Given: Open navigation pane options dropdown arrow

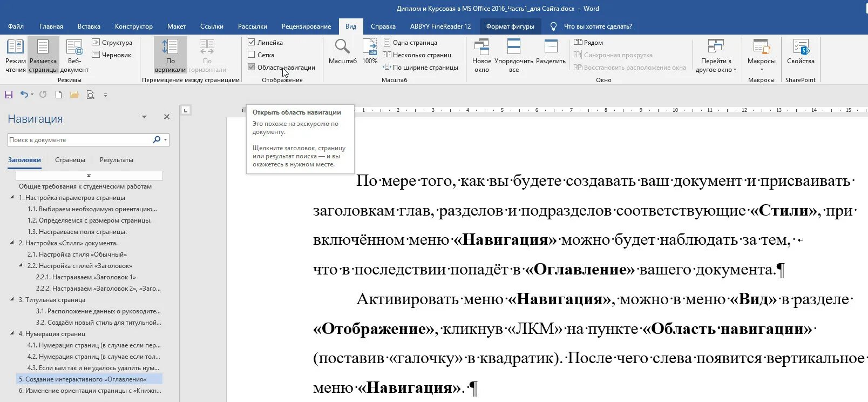Looking at the screenshot, I should [144, 117].
